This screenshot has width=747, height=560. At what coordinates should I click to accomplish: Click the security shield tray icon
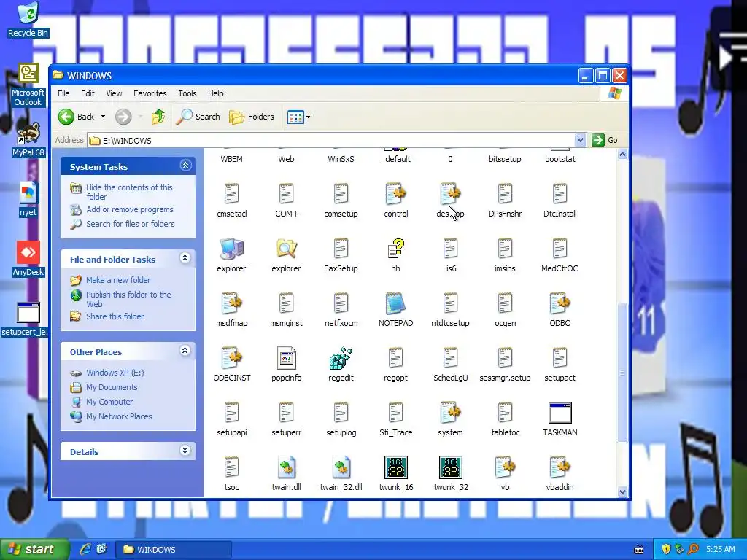(666, 549)
